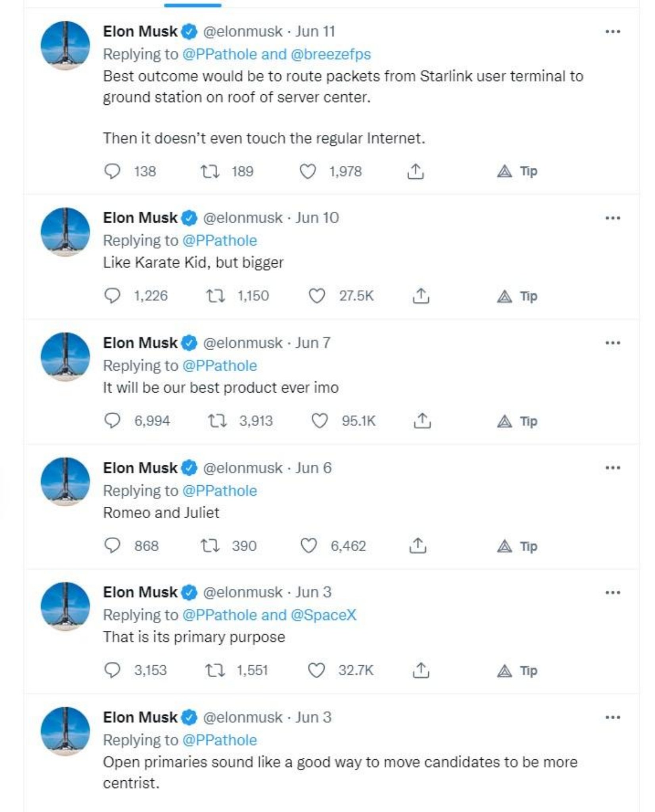This screenshot has height=812, width=655.
Task: Share the Karate Kid tweet
Action: [x=421, y=296]
